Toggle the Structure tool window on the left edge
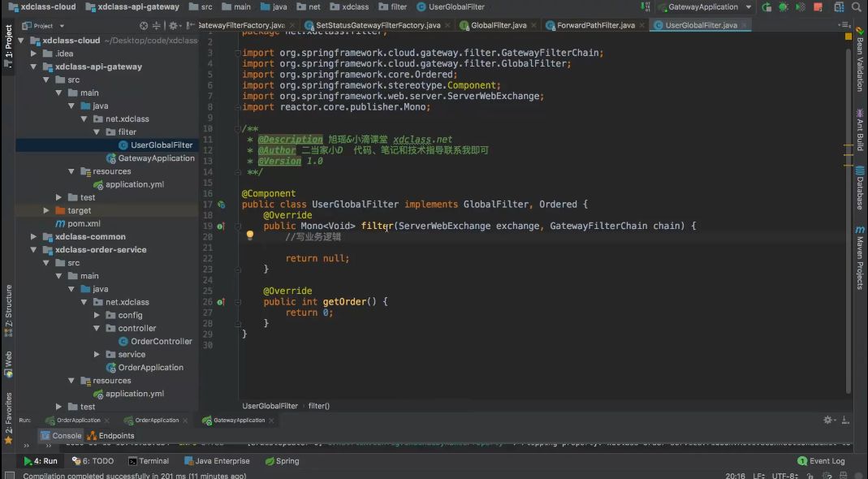Viewport: 868px width, 479px height. (x=8, y=310)
